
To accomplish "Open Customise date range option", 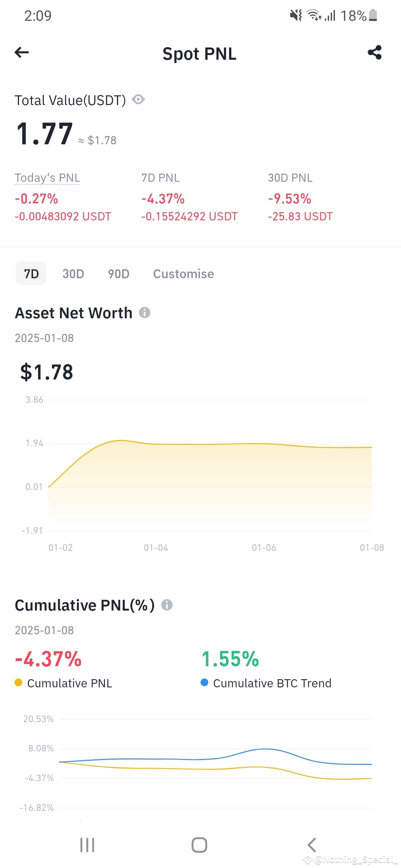I will (183, 274).
